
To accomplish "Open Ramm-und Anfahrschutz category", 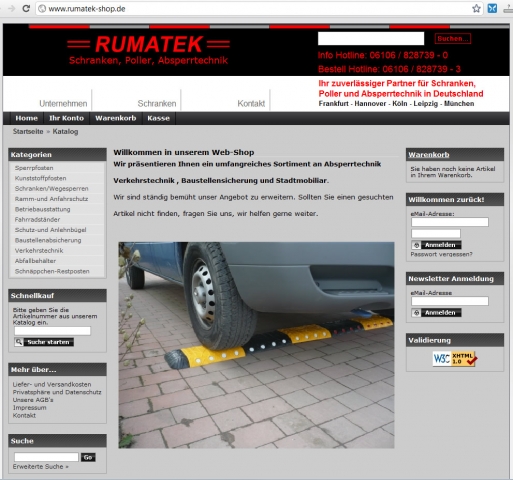I will tap(51, 199).
